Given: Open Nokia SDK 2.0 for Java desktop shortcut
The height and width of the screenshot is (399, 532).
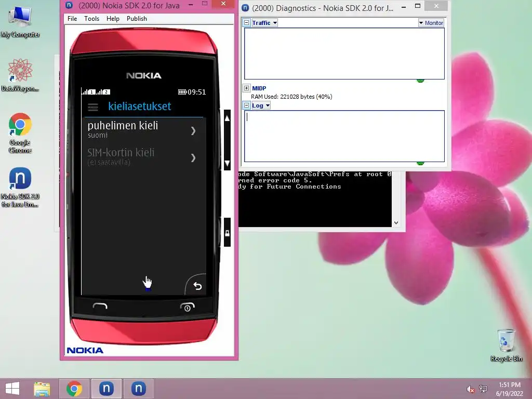Looking at the screenshot, I should point(20,187).
